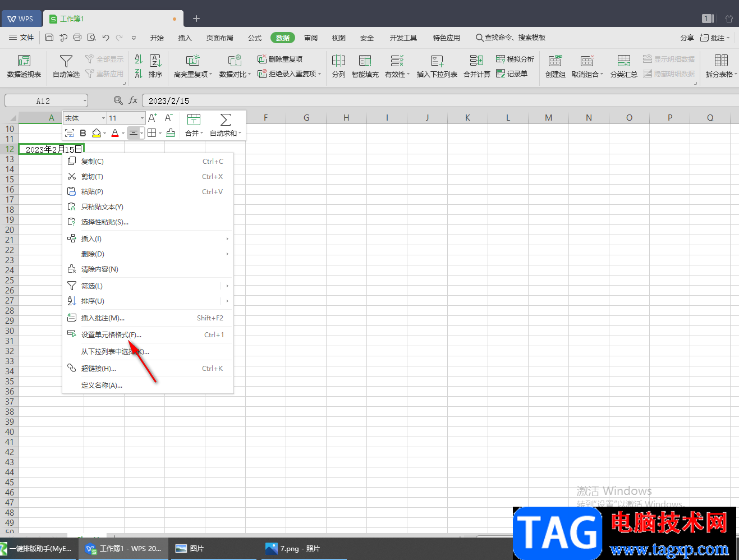Open the 排序 sort dialog

coord(155,66)
